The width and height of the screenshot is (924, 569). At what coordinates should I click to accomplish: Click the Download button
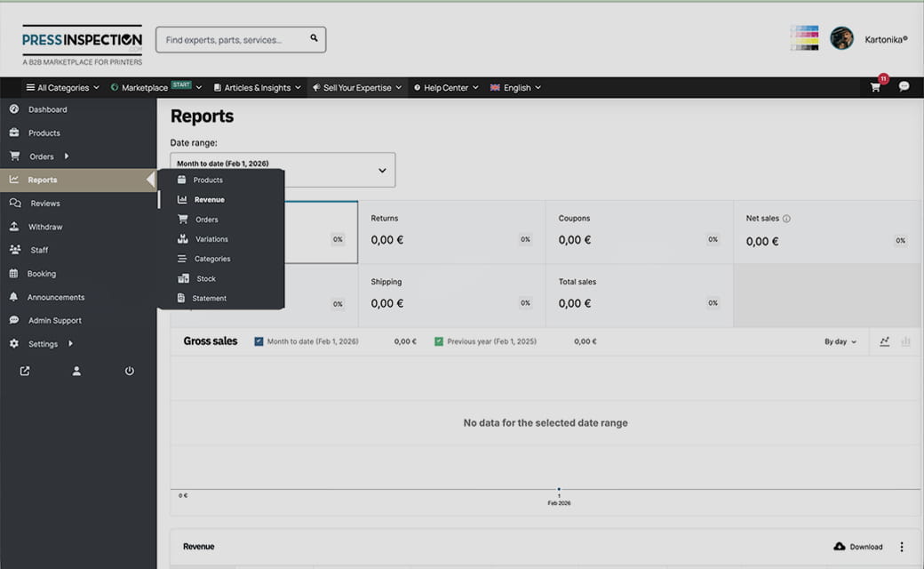858,547
